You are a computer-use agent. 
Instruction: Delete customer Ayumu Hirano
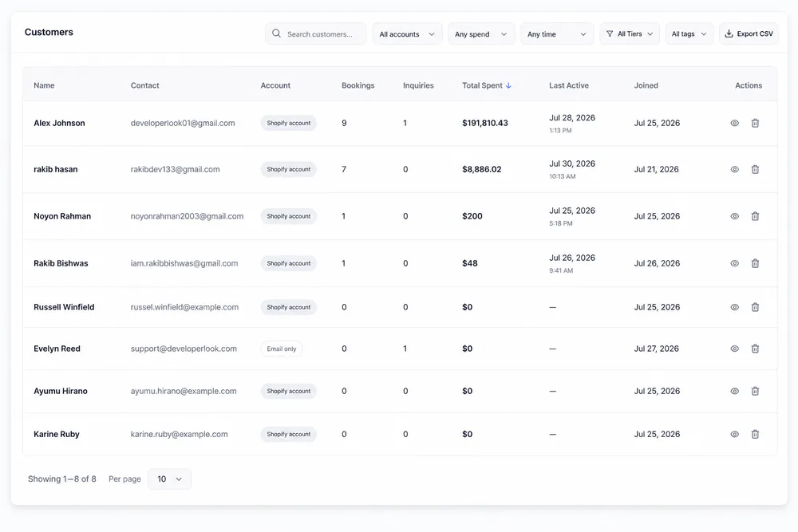755,391
